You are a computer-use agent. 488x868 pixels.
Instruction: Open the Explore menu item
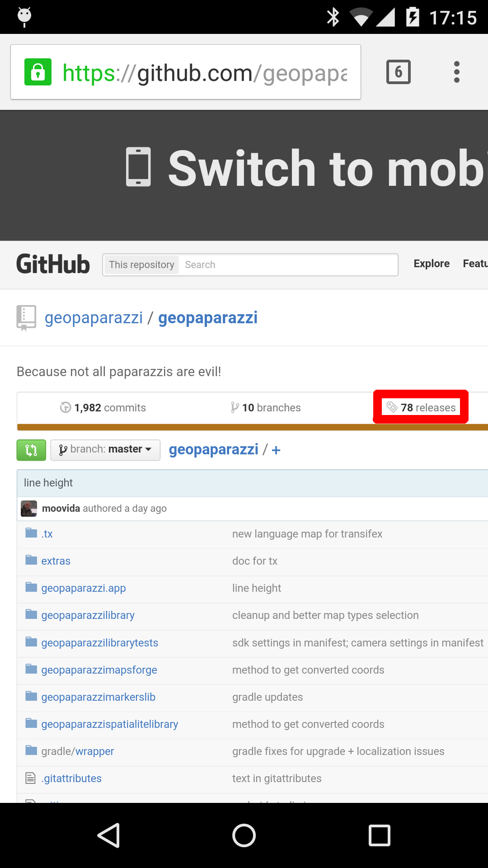pyautogui.click(x=432, y=264)
